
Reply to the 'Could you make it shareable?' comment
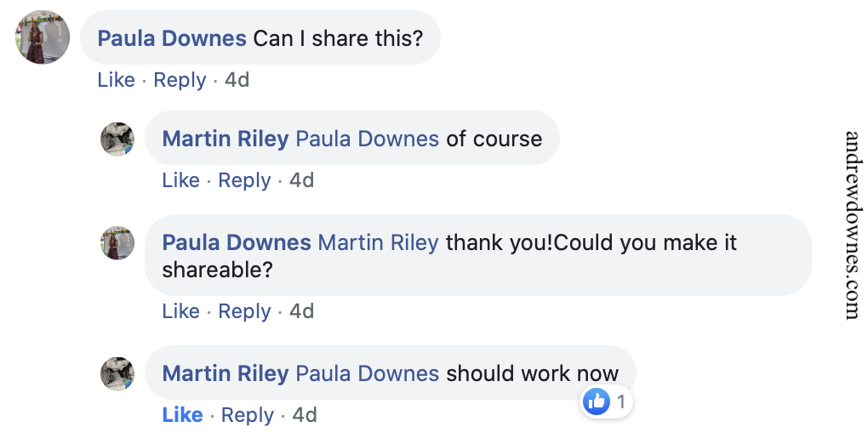[x=244, y=311]
